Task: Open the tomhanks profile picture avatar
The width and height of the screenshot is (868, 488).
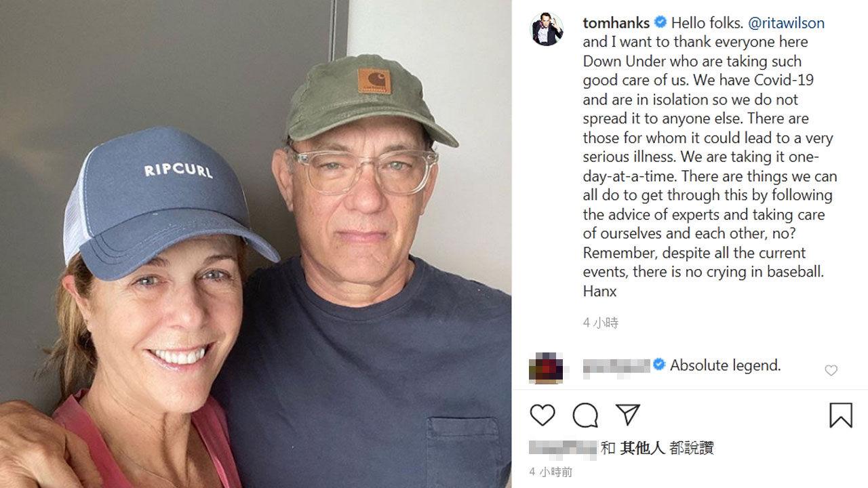Action: [546, 29]
